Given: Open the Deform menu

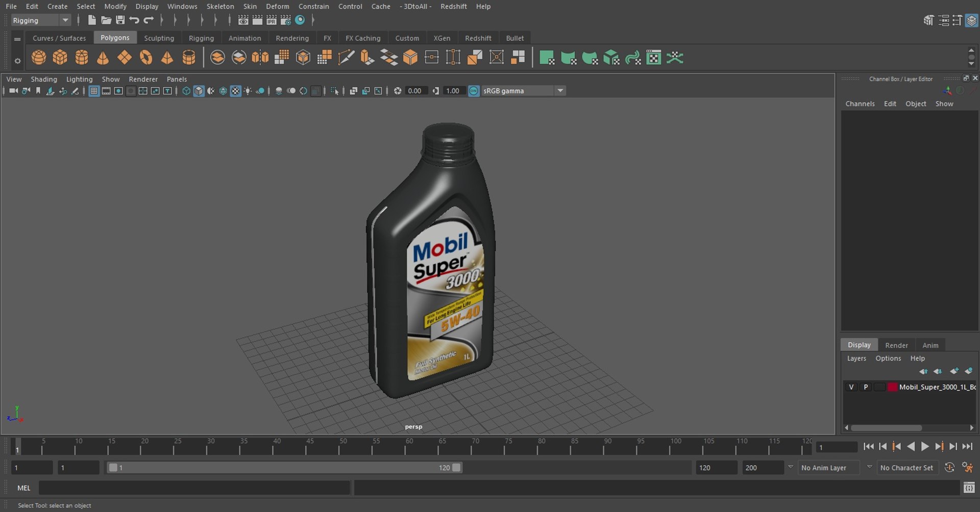Looking at the screenshot, I should pos(277,6).
